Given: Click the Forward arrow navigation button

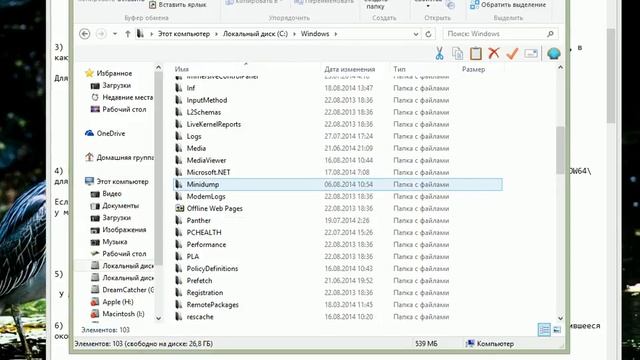Looking at the screenshot, I should (x=101, y=34).
